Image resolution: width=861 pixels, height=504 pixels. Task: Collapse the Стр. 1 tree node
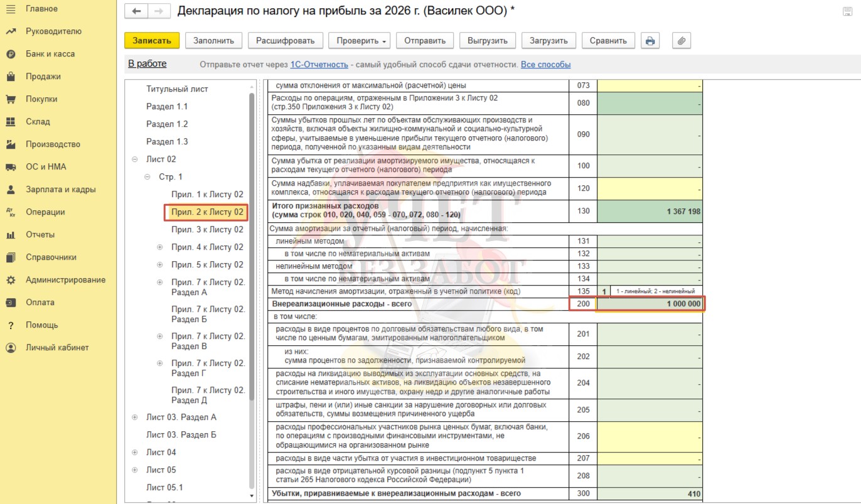[x=147, y=177]
